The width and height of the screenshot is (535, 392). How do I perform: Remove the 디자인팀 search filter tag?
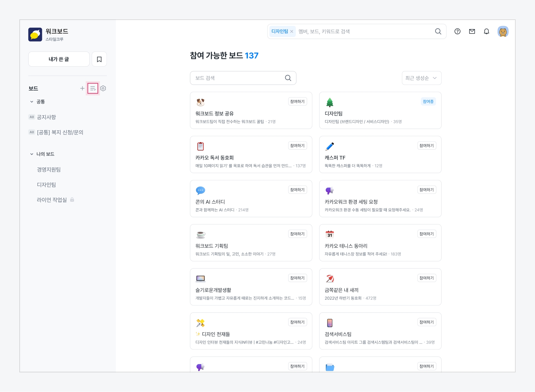292,32
